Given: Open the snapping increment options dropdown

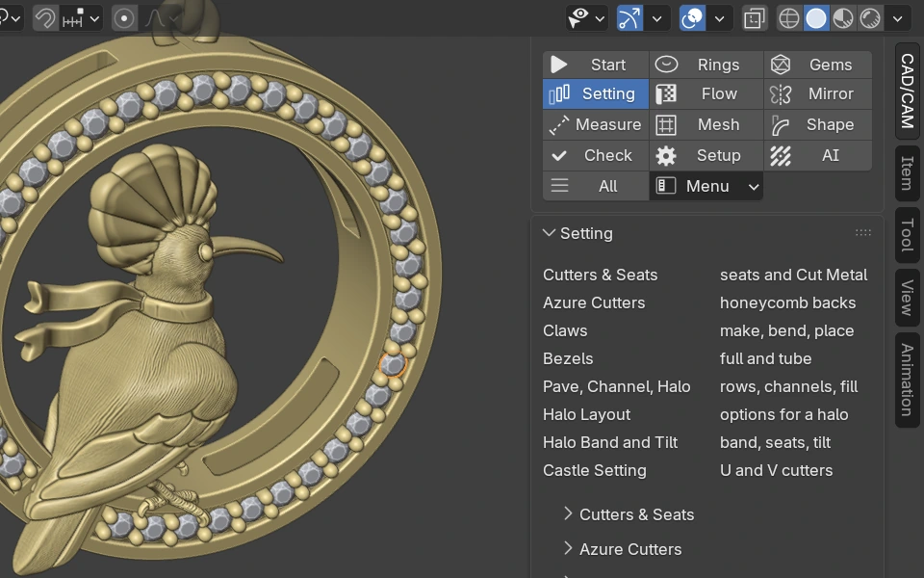Looking at the screenshot, I should point(81,18).
